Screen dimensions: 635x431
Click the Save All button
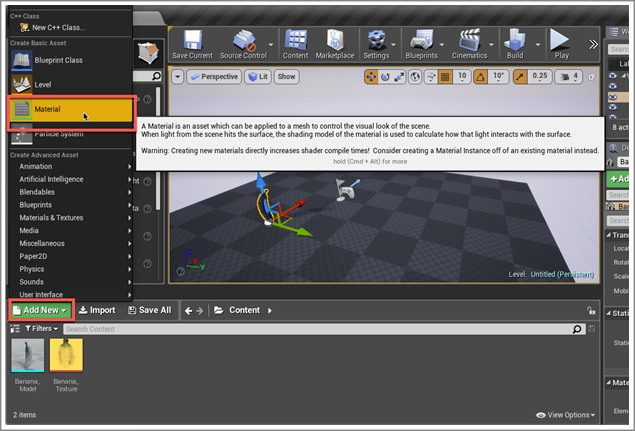150,310
